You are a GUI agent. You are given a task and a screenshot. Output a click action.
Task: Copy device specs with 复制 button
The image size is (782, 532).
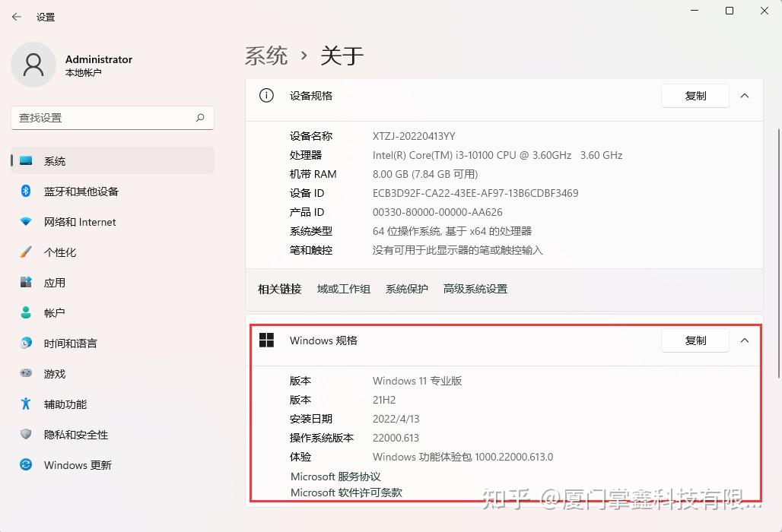click(x=695, y=96)
